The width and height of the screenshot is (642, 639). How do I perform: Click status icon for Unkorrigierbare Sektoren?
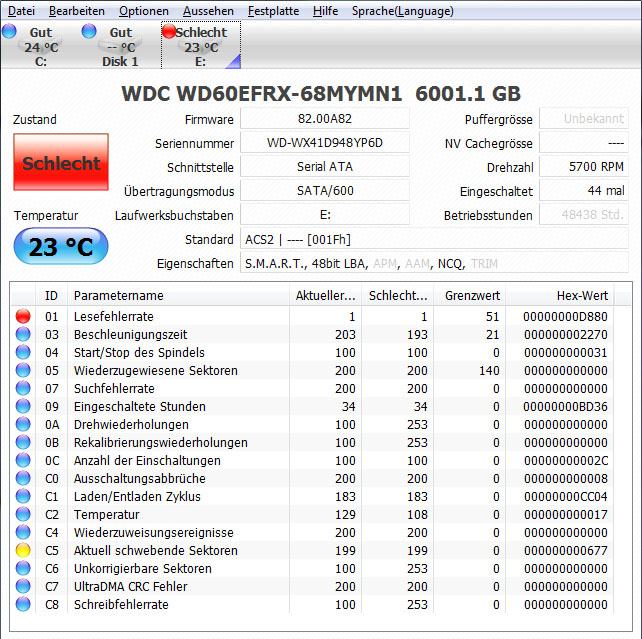point(23,568)
